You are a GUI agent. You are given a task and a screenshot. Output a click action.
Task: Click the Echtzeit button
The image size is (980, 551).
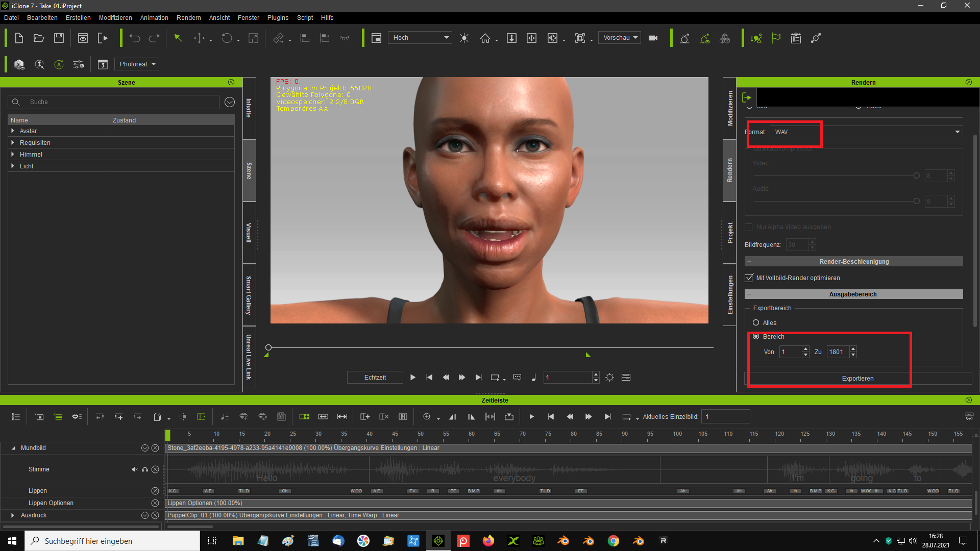pyautogui.click(x=375, y=378)
